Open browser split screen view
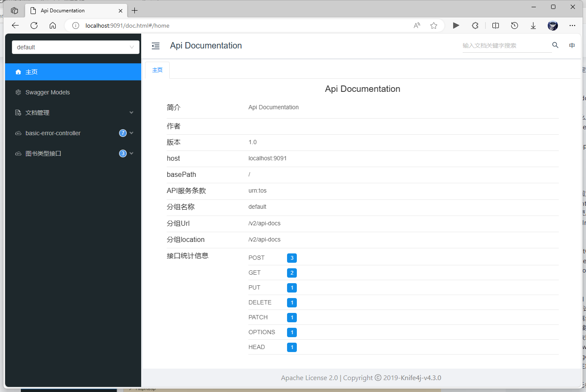 click(495, 26)
